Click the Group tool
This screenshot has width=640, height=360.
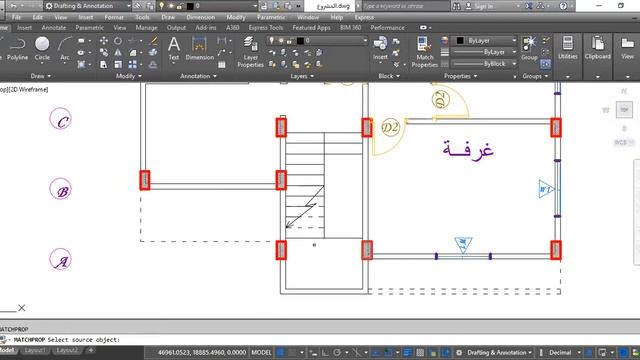click(529, 48)
